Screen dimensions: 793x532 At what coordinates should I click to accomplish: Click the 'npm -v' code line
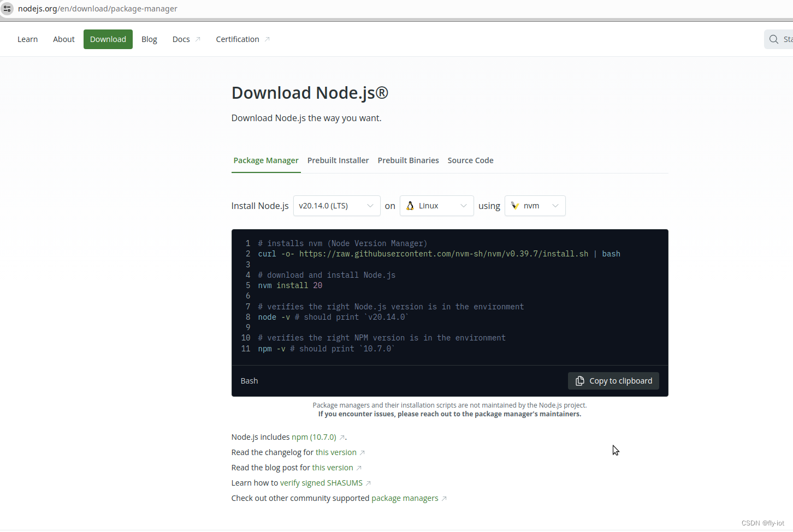coord(327,349)
